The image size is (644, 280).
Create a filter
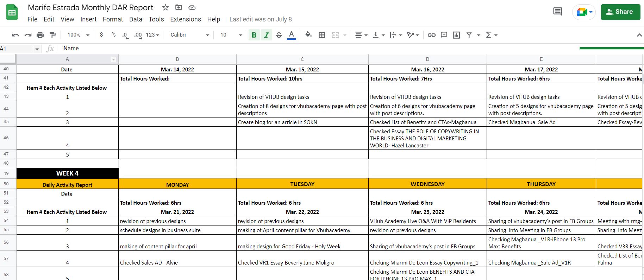pyautogui.click(x=469, y=35)
